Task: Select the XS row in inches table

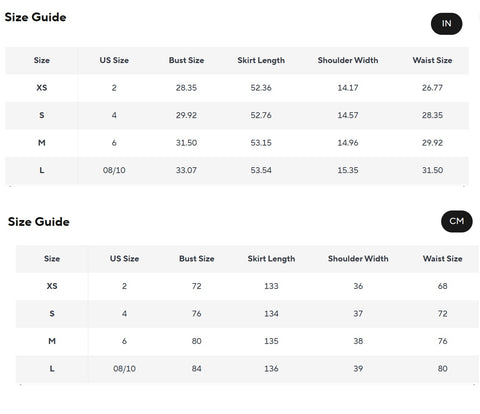Action: point(237,88)
